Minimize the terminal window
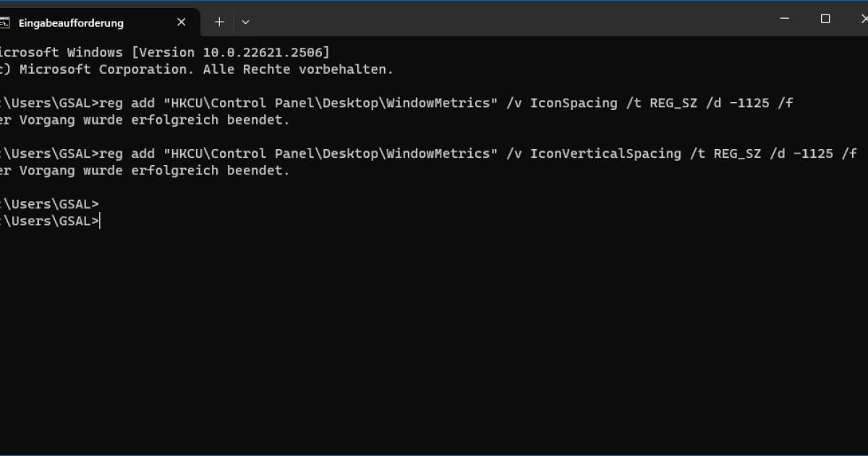 coord(786,20)
